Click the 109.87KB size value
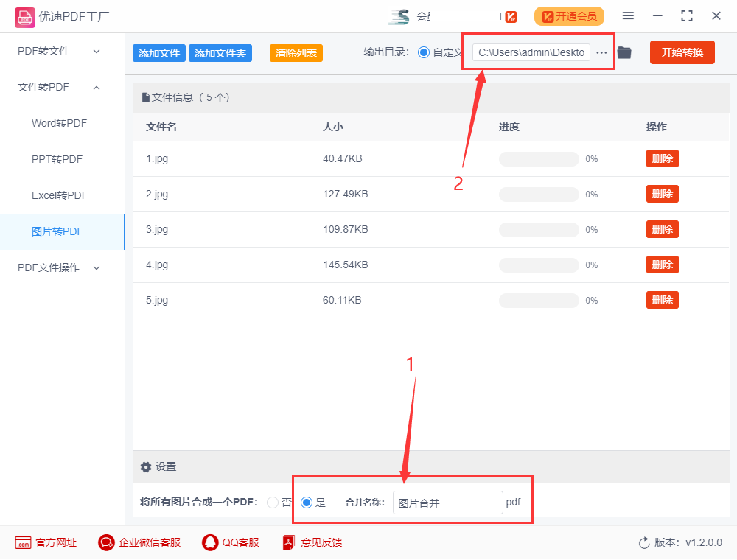Screen dimensions: 737x560 click(346, 229)
